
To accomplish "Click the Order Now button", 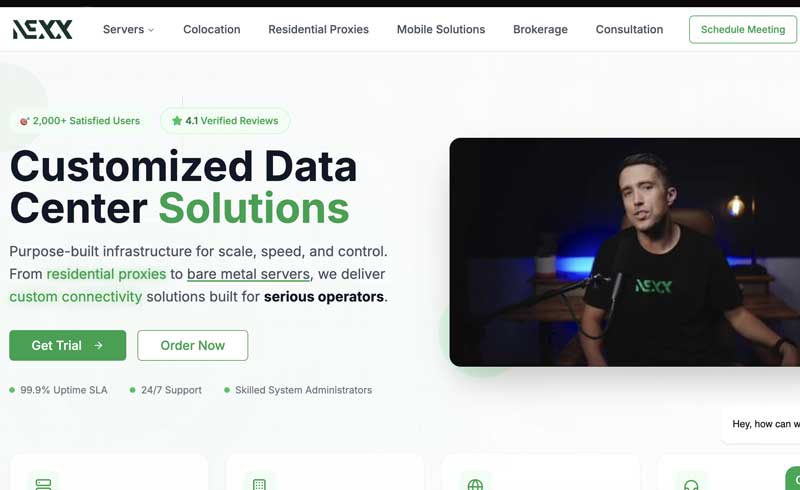I will click(192, 346).
